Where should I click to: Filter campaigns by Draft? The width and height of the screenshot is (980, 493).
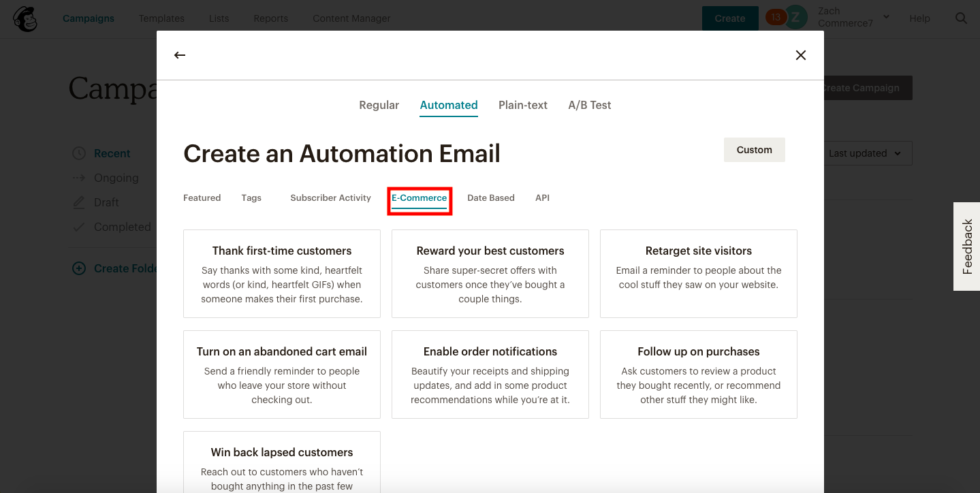pos(106,202)
